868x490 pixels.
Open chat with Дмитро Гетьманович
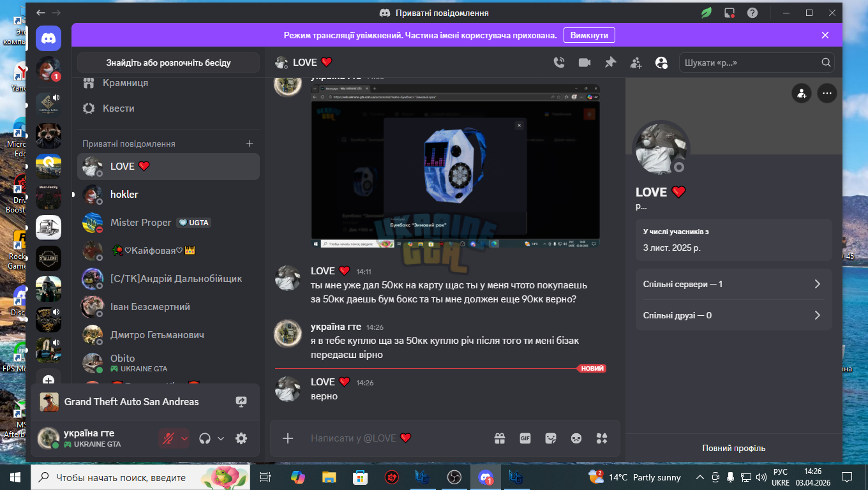click(x=168, y=334)
